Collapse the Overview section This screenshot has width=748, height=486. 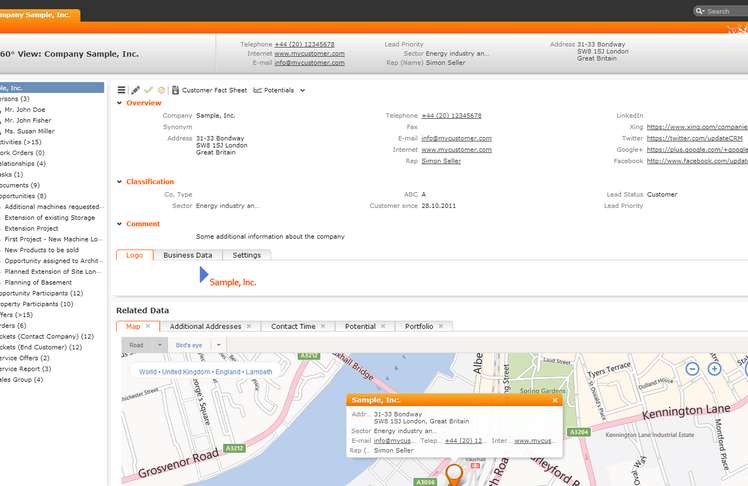pos(120,103)
